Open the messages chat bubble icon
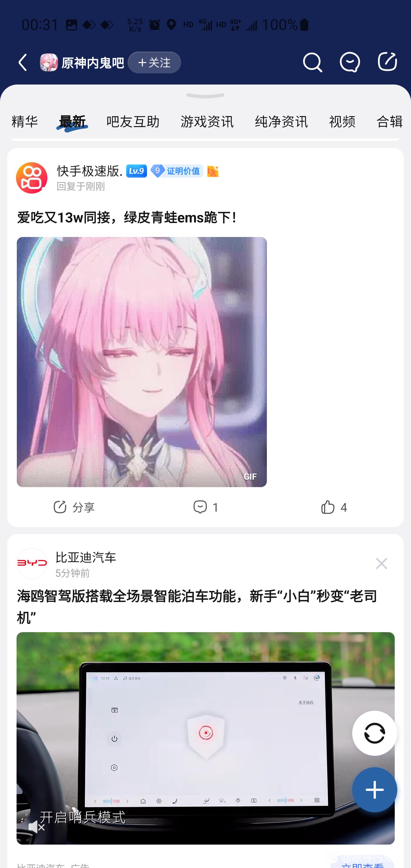The image size is (411, 868). pos(350,62)
